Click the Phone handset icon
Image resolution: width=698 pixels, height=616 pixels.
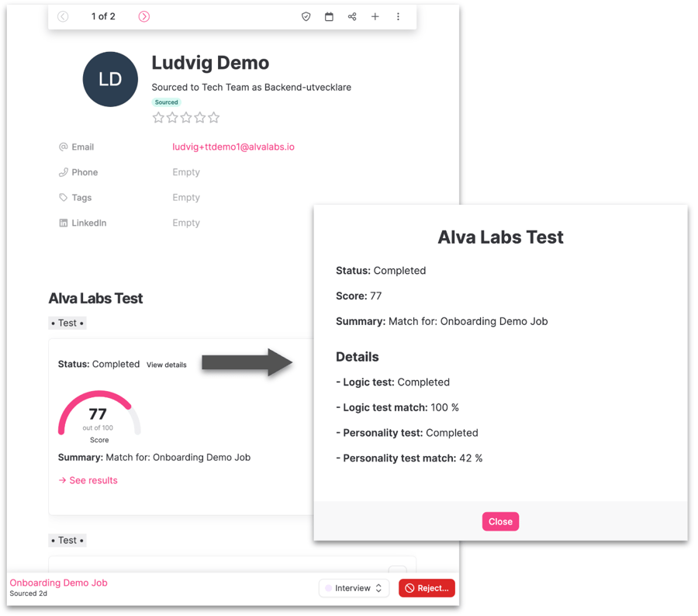coord(64,172)
